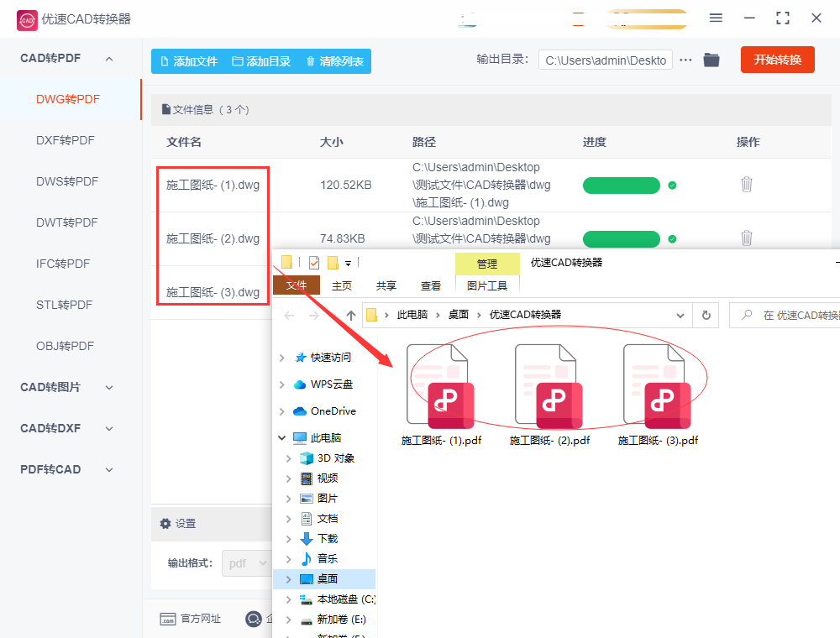The image size is (840, 638).
Task: Click progress bar of 施工图纸- (1).dwg
Action: pyautogui.click(x=621, y=186)
